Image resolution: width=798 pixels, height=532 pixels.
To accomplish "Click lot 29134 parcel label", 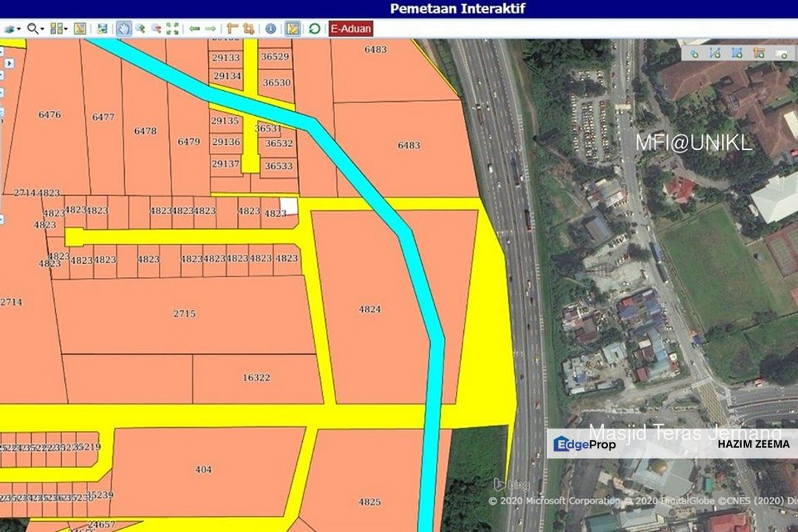I will 227,76.
